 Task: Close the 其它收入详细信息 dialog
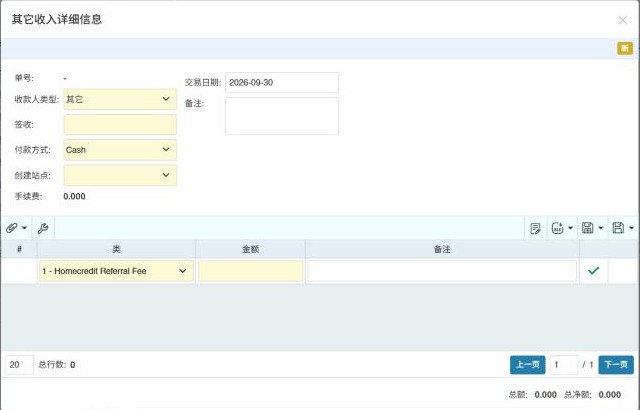[x=622, y=20]
